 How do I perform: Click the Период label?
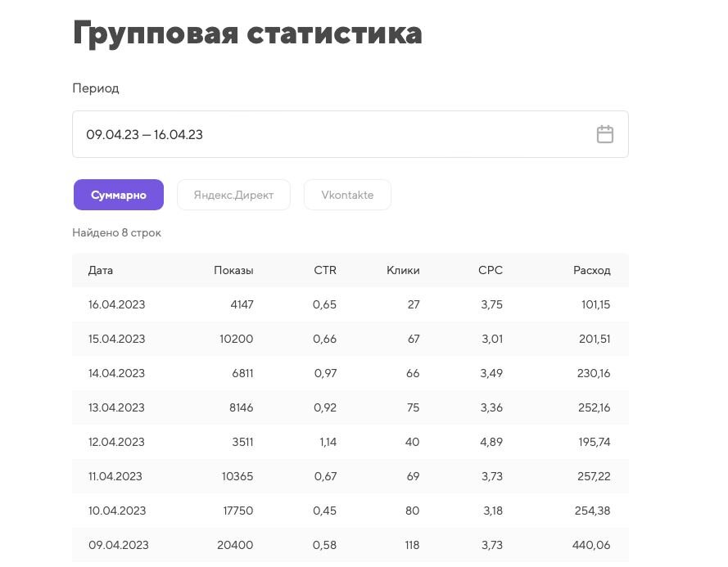click(x=96, y=88)
